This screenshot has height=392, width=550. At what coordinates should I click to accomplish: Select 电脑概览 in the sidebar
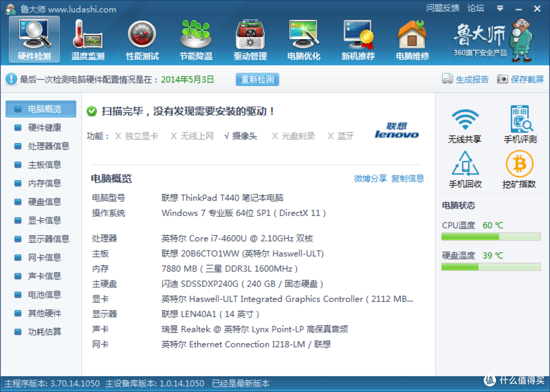click(41, 109)
